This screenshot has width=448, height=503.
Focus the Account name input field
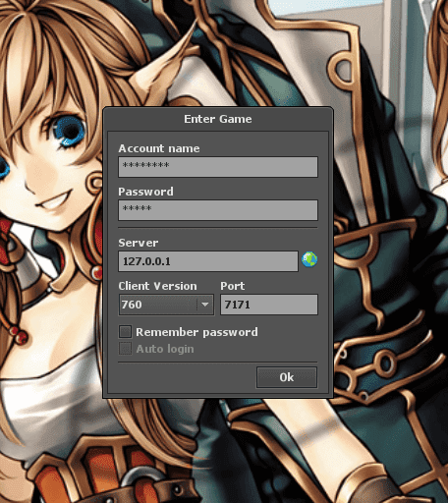[x=218, y=167]
